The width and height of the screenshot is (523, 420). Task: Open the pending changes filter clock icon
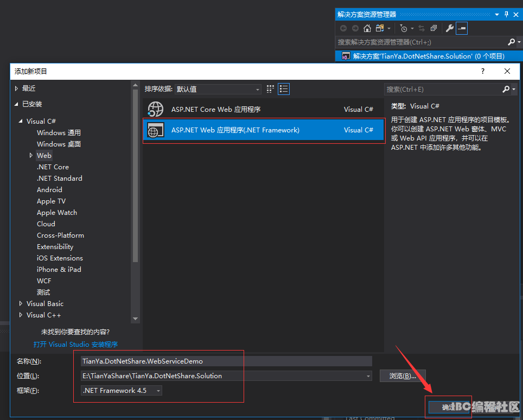[x=403, y=28]
